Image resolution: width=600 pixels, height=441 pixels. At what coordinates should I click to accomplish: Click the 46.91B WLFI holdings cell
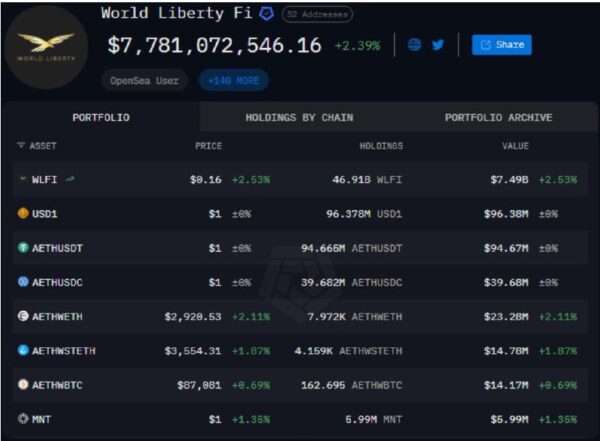click(367, 180)
